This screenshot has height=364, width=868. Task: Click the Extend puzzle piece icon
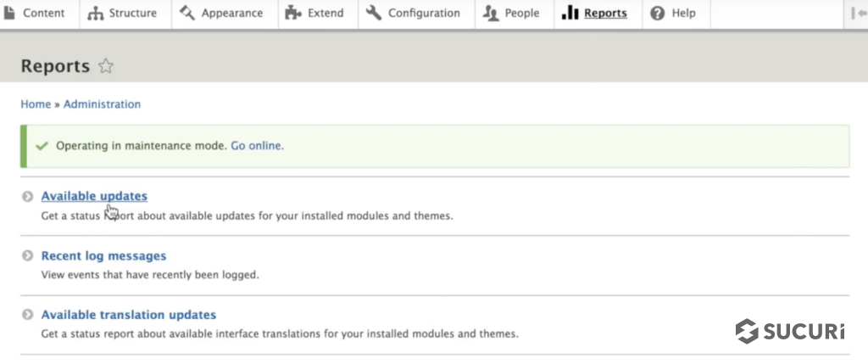(292, 14)
